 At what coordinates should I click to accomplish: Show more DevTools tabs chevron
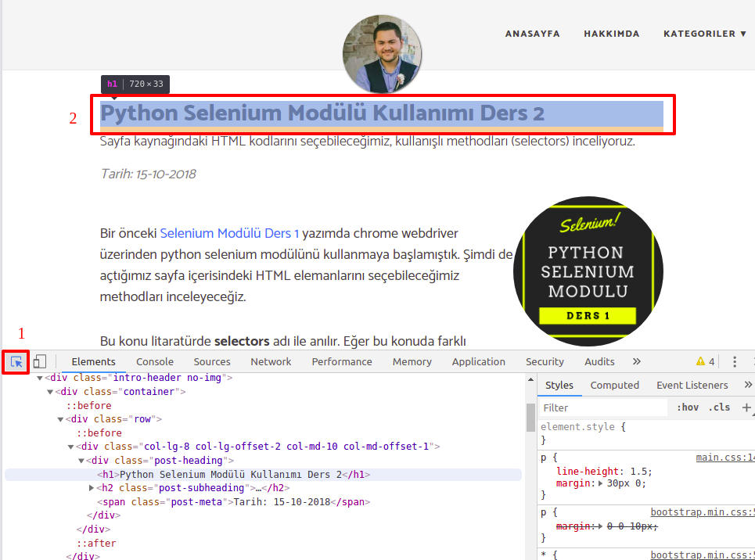tap(637, 361)
